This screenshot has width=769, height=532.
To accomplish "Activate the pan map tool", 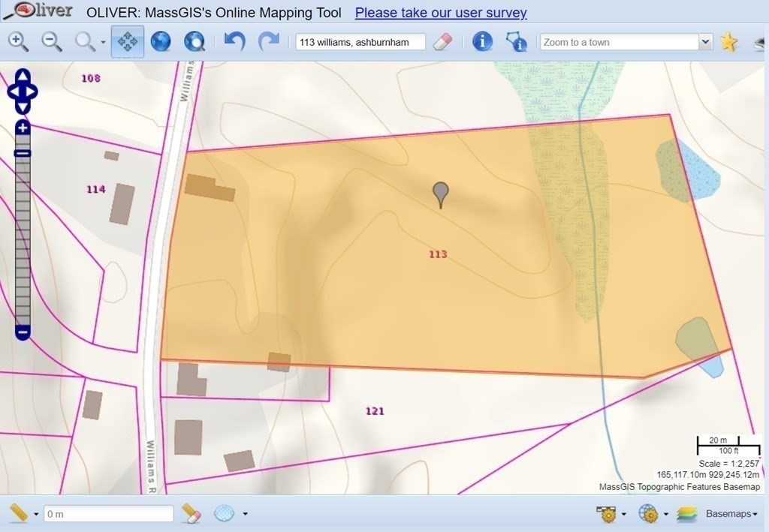I will 128,42.
